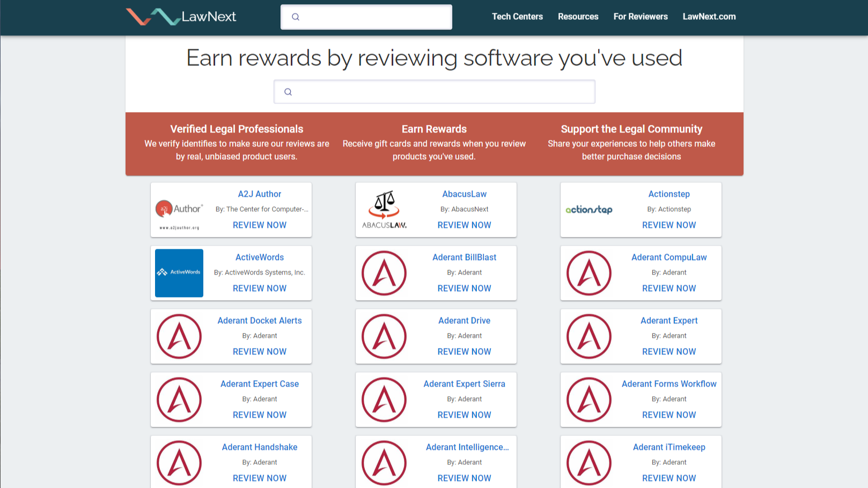
Task: Click the Aderant Expert Sierra logo icon
Action: pyautogui.click(x=384, y=400)
